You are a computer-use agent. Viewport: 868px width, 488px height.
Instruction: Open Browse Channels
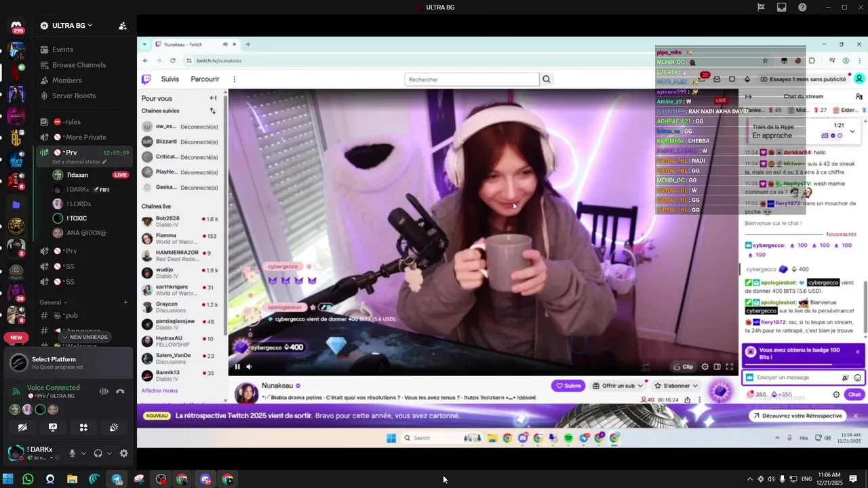pos(79,65)
